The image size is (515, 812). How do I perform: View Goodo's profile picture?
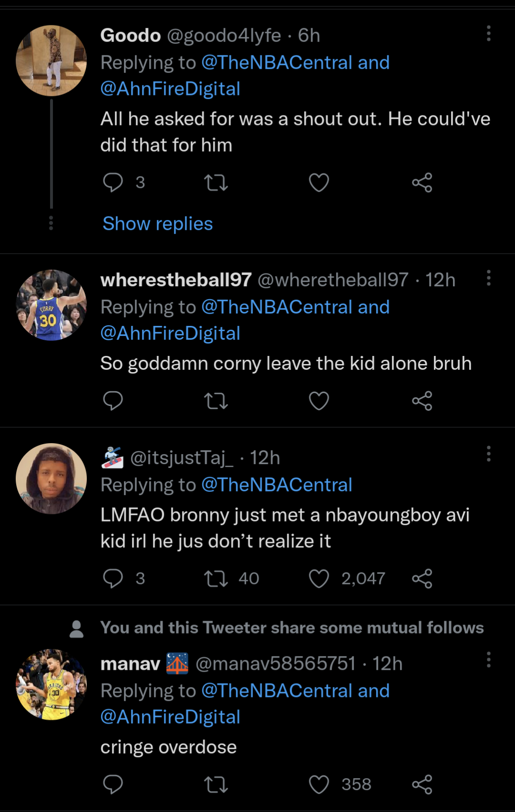point(51,61)
